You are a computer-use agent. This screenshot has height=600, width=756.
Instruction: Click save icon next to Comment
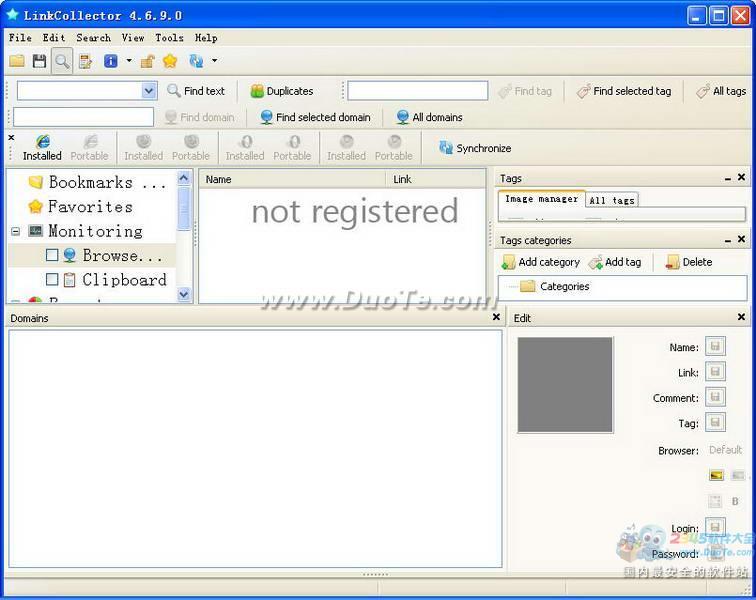(x=716, y=397)
